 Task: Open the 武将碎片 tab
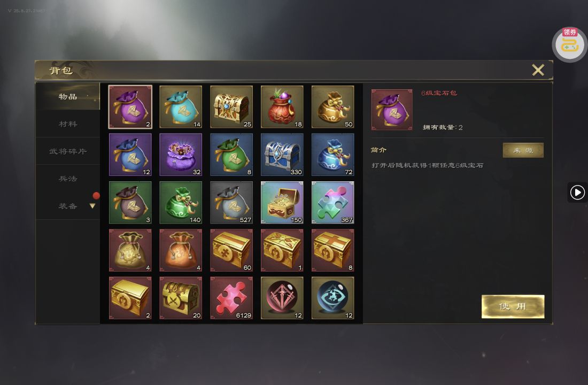(x=68, y=151)
